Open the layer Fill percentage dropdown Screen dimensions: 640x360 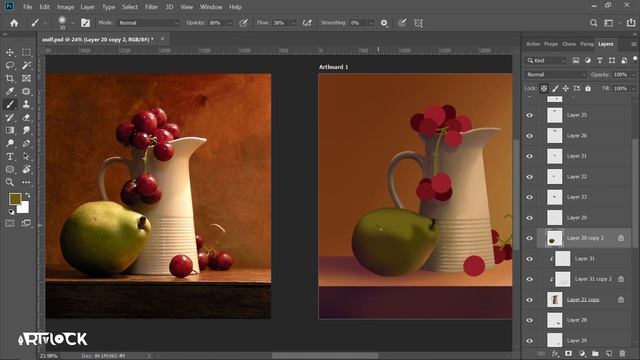click(633, 89)
